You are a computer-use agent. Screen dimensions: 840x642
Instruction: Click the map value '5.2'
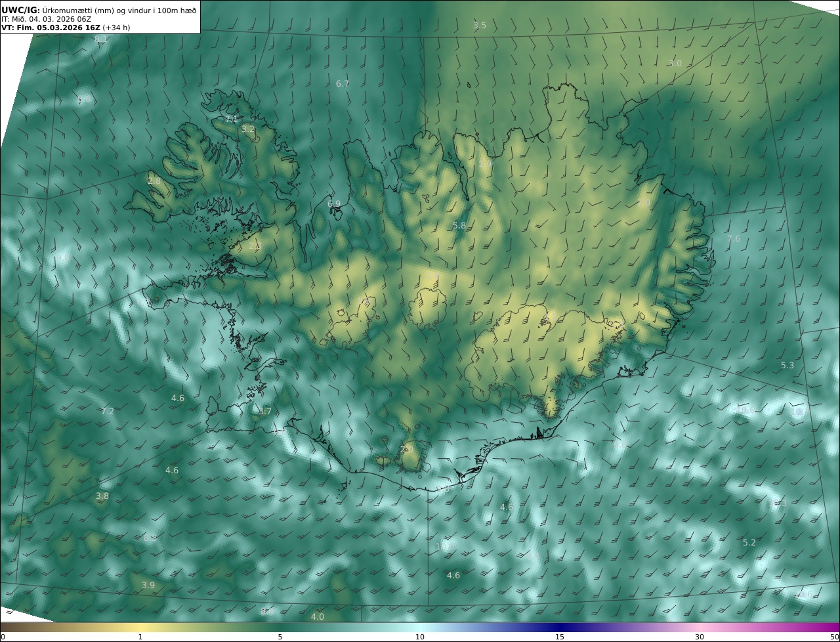pos(749,543)
